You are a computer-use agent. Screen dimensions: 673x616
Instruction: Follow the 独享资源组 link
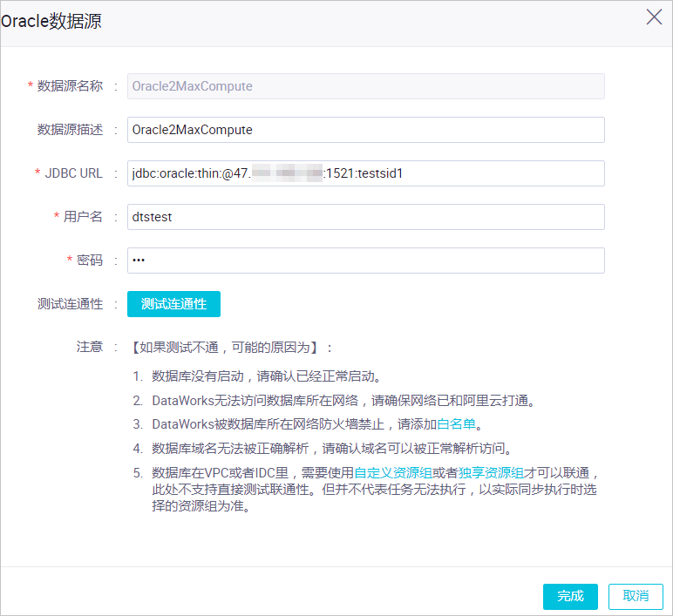click(x=491, y=473)
